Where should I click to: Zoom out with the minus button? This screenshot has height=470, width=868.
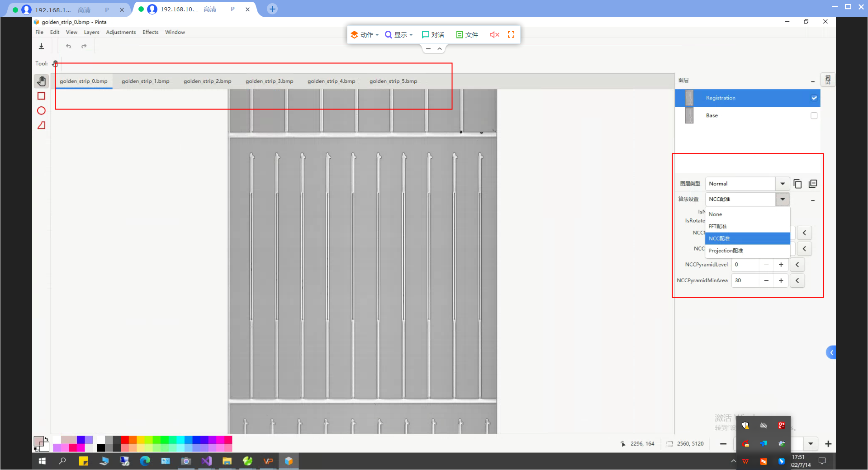click(723, 444)
